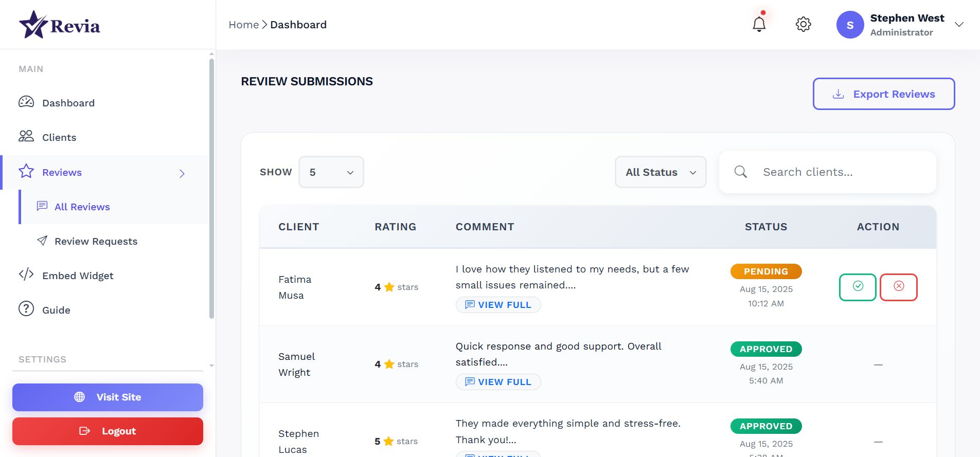This screenshot has width=980, height=457.
Task: Expand the Stephen West account menu
Action: point(959,25)
